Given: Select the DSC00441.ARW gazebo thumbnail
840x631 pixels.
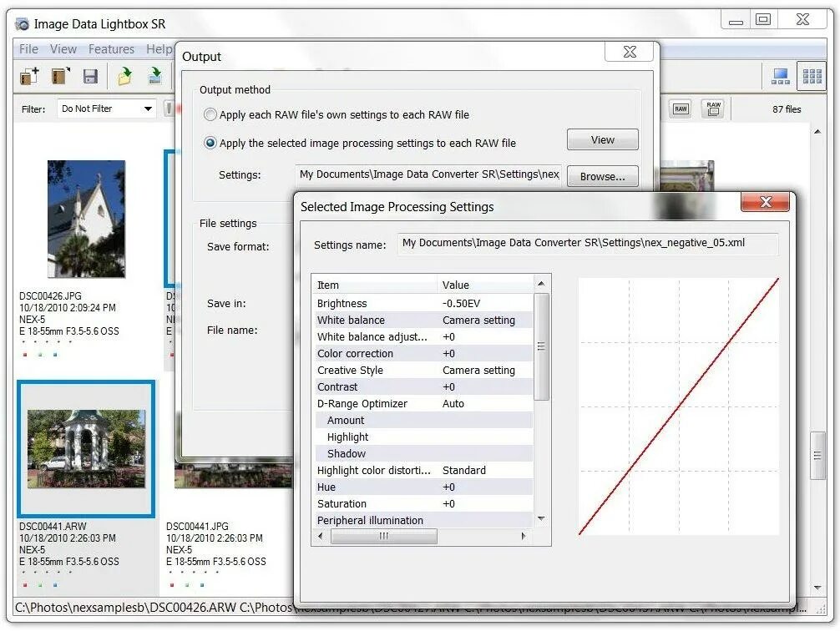Looking at the screenshot, I should coord(86,449).
